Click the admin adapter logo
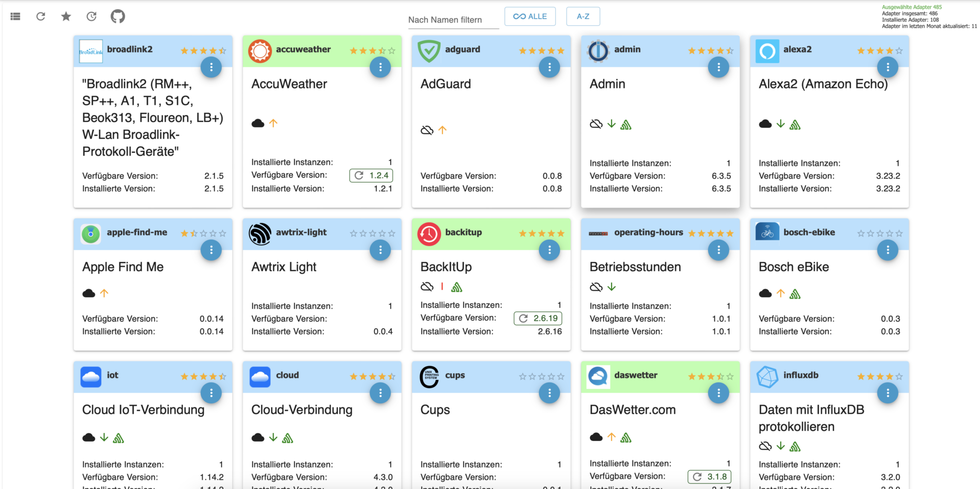Screen dimensions: 980x489 coord(598,51)
